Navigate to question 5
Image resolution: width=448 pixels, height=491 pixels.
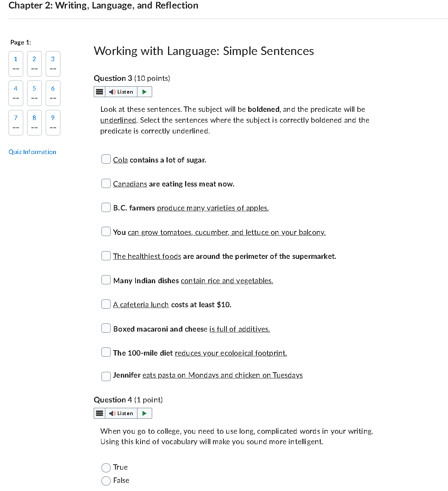click(x=34, y=93)
